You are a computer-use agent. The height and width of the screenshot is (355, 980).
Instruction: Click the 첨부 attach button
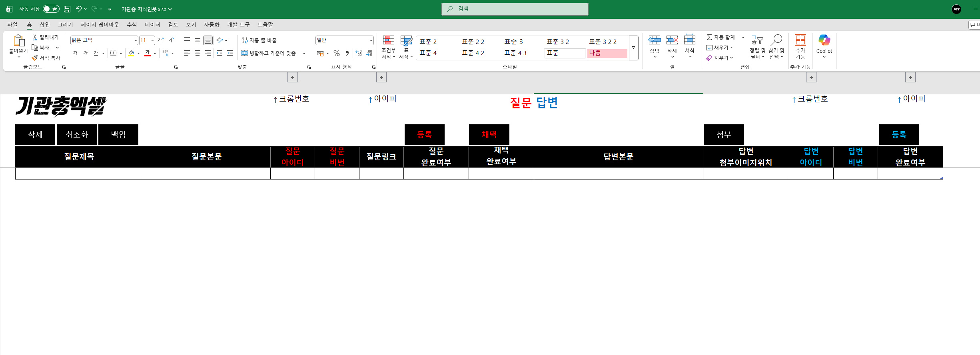point(724,135)
